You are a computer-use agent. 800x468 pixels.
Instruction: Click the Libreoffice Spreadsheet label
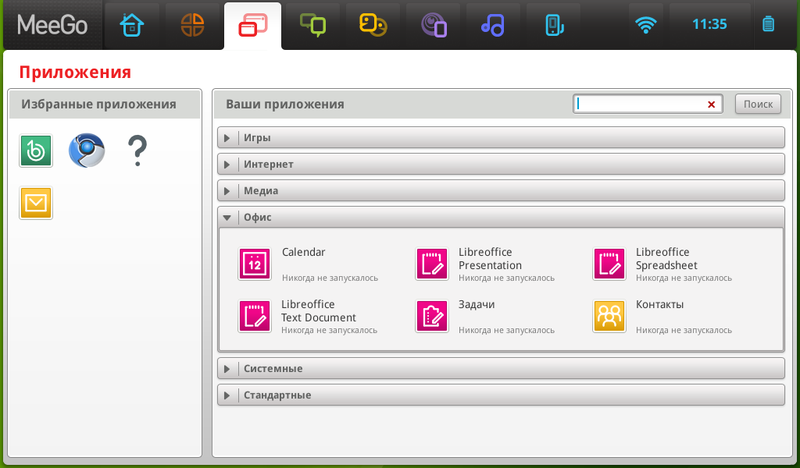[666, 259]
